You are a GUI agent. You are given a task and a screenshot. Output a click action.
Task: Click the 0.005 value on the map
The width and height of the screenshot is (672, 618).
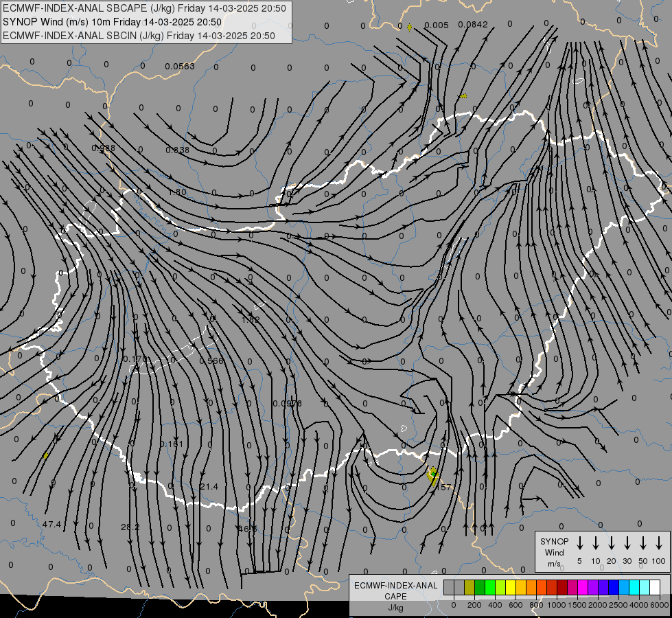click(437, 25)
